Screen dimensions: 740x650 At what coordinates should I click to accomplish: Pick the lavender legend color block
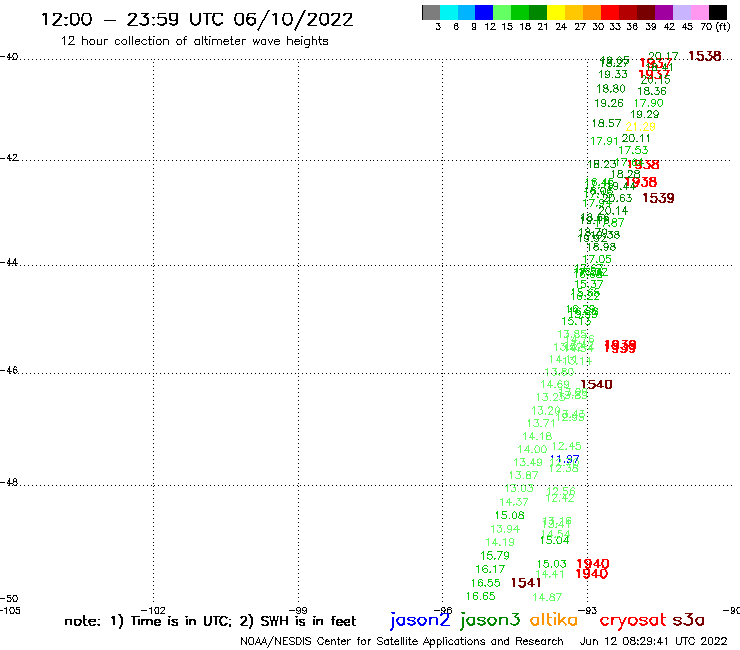[681, 12]
